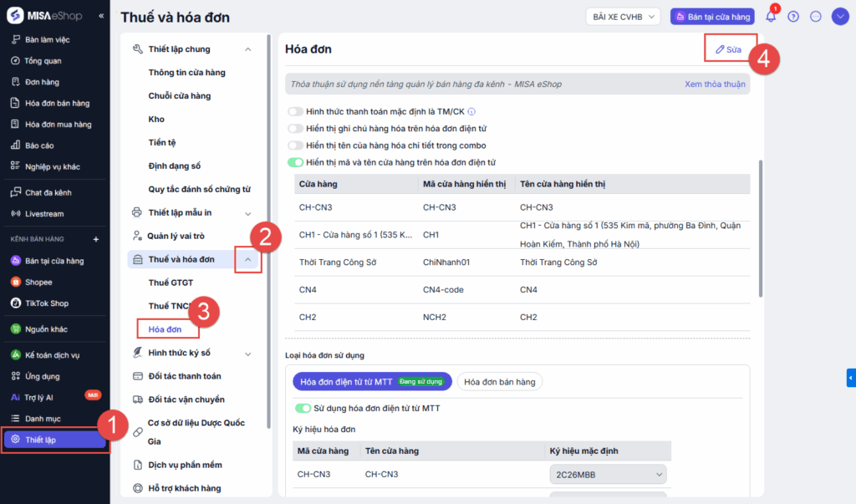Click NCH2 store code cell
This screenshot has width=856, height=504.
click(435, 317)
